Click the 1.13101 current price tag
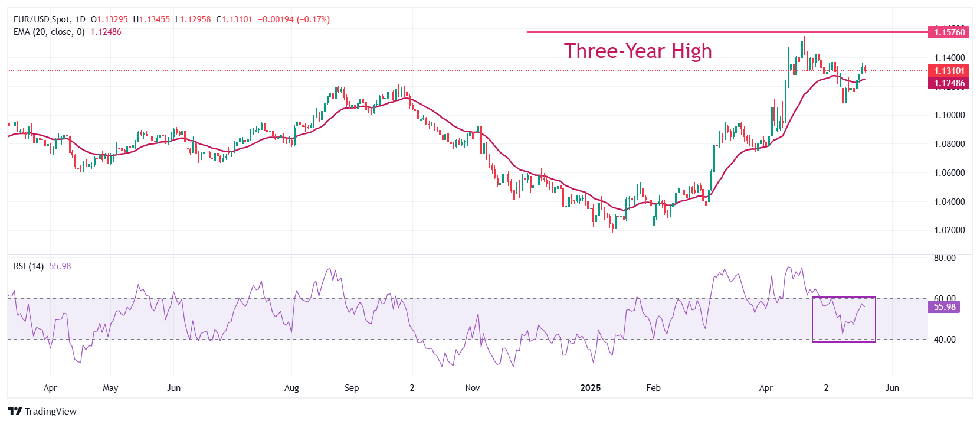980x424 pixels. click(949, 71)
